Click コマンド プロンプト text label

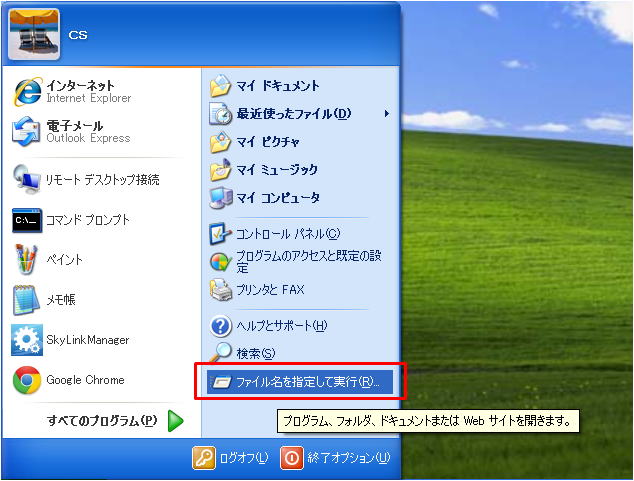tap(88, 219)
